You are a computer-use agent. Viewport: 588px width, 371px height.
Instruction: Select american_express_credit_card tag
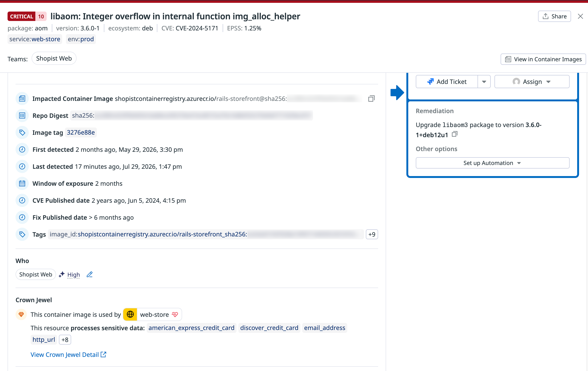tap(192, 328)
